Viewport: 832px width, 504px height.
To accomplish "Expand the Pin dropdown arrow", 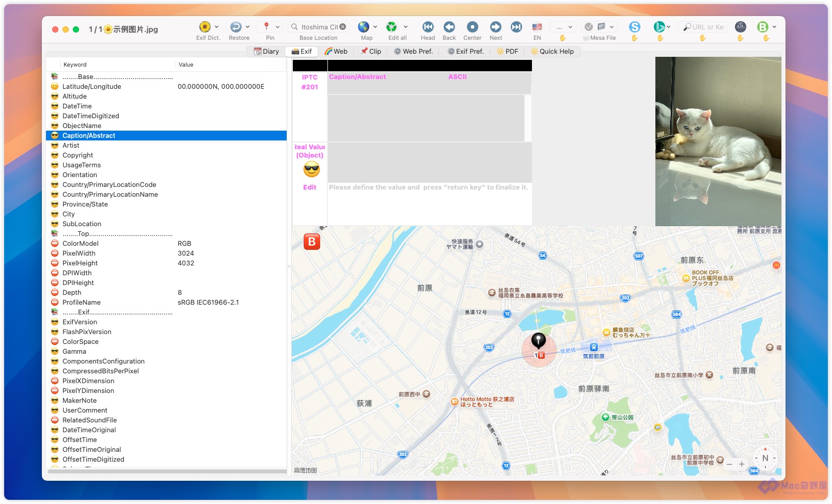I will tap(278, 27).
